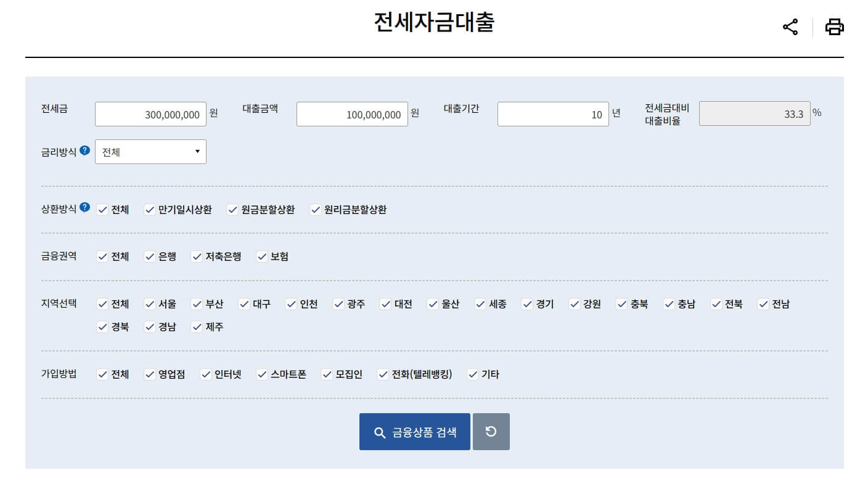This screenshot has height=481, width=868.
Task: Click the 금융상품 검색 button
Action: click(415, 432)
